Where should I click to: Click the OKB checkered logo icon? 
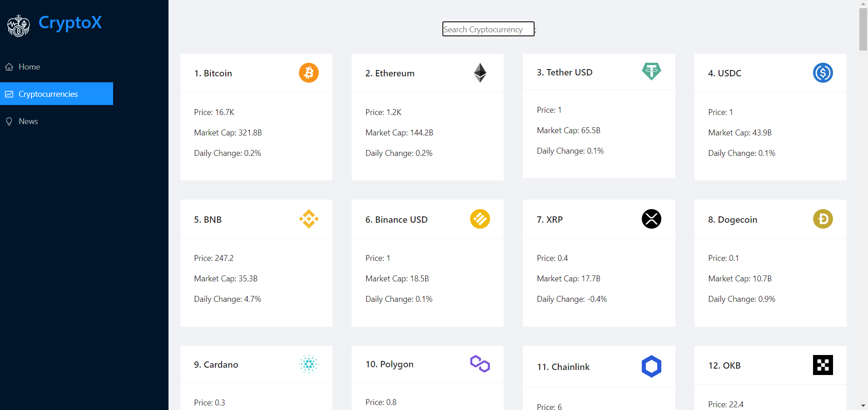tap(823, 365)
